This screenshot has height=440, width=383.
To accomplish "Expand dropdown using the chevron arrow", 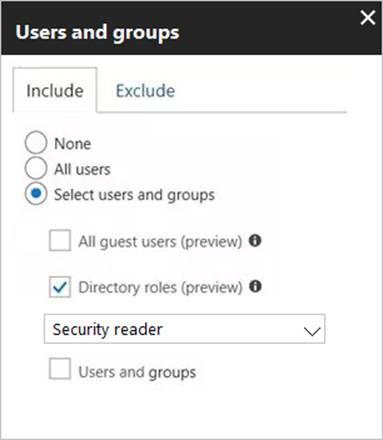I will point(312,331).
